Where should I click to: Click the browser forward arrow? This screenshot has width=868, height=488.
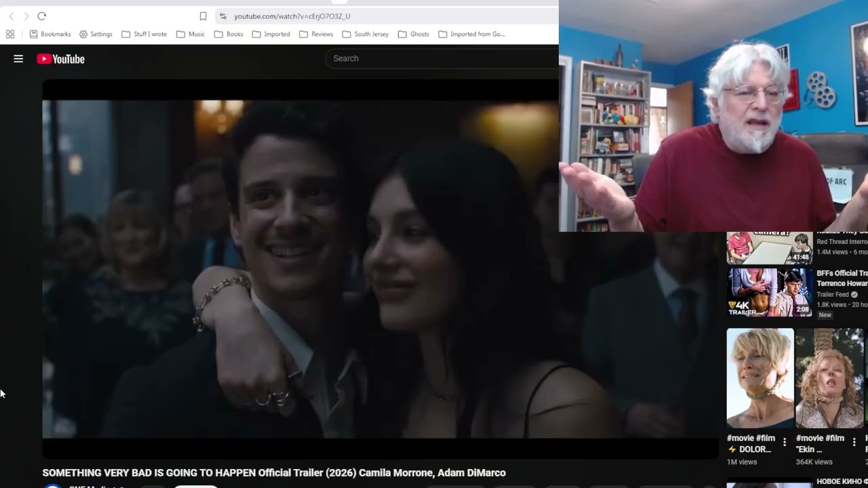coord(26,16)
